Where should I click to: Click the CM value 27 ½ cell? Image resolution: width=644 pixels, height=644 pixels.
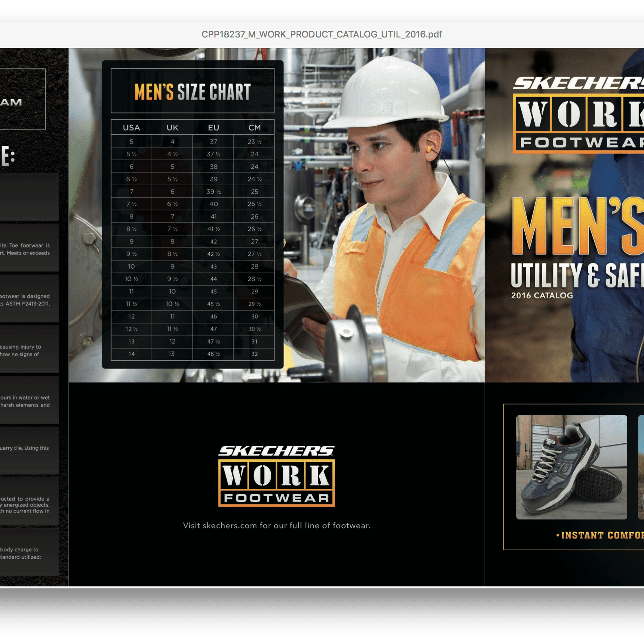click(254, 254)
